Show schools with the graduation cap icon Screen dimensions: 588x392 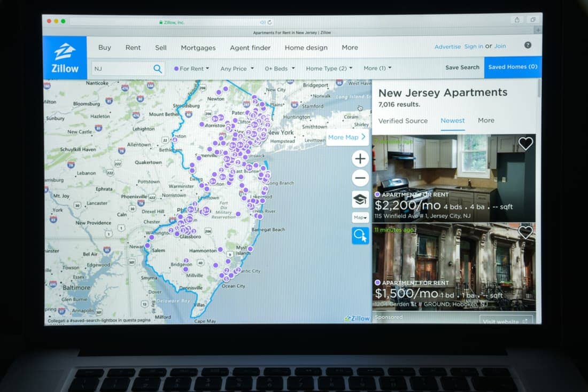pyautogui.click(x=360, y=199)
